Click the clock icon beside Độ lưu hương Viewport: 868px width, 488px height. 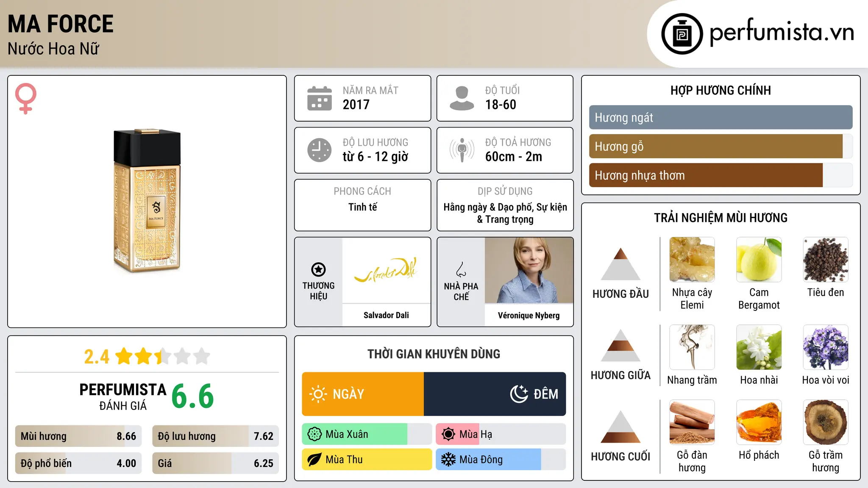(320, 150)
